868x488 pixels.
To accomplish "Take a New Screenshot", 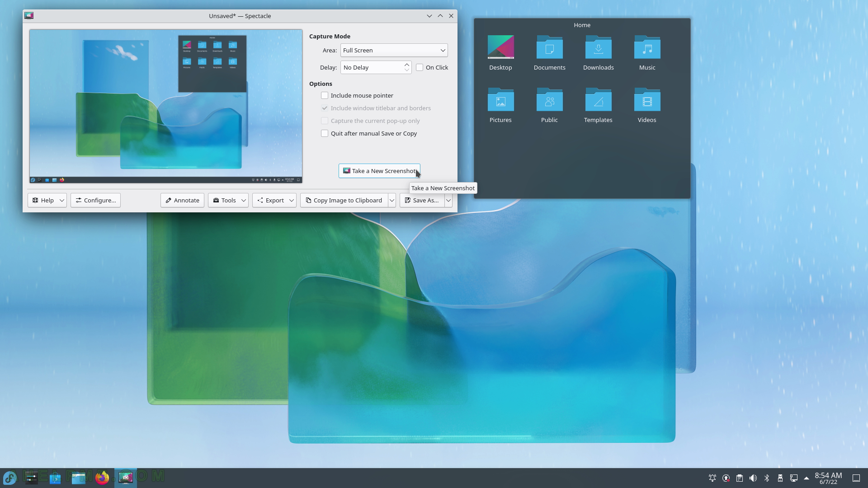I will coord(379,171).
